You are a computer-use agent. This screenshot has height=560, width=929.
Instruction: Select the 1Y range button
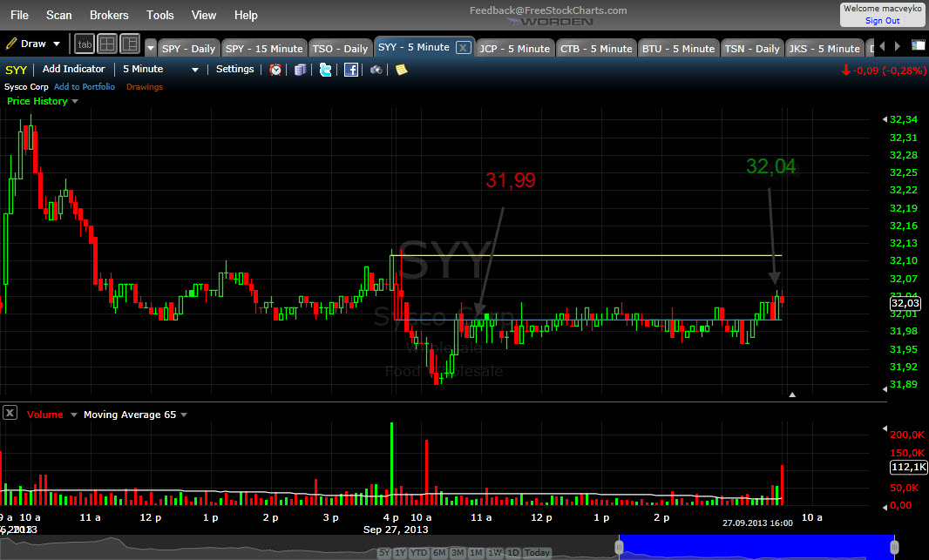tap(401, 553)
